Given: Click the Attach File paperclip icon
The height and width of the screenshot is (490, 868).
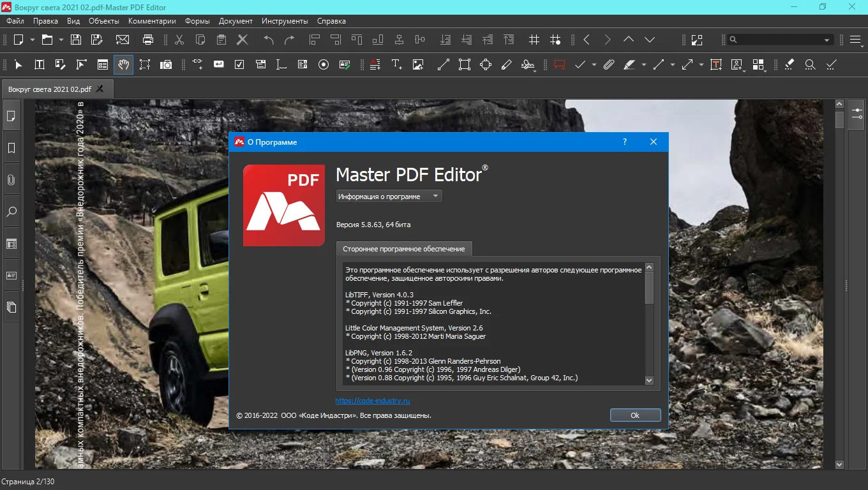Looking at the screenshot, I should pyautogui.click(x=609, y=64).
